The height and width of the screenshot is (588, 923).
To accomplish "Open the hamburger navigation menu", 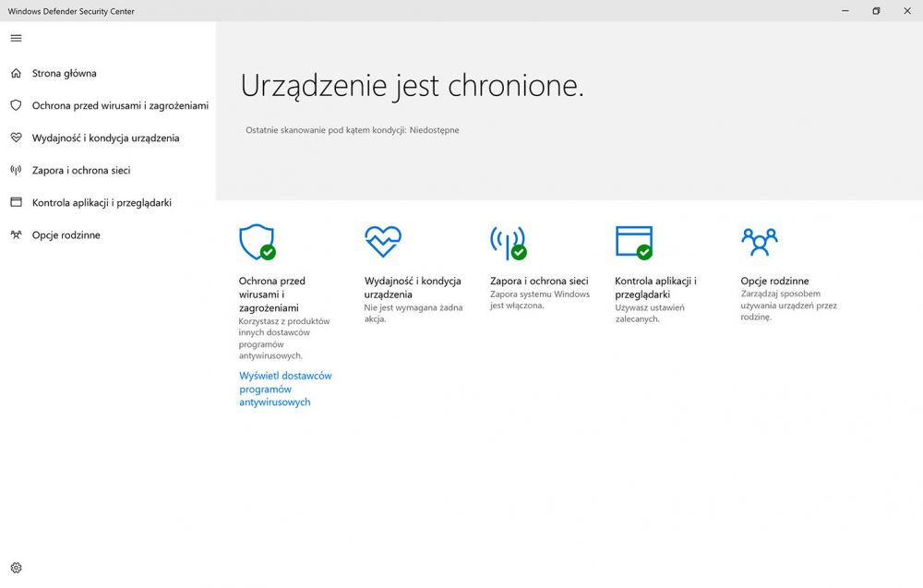I will [x=16, y=38].
